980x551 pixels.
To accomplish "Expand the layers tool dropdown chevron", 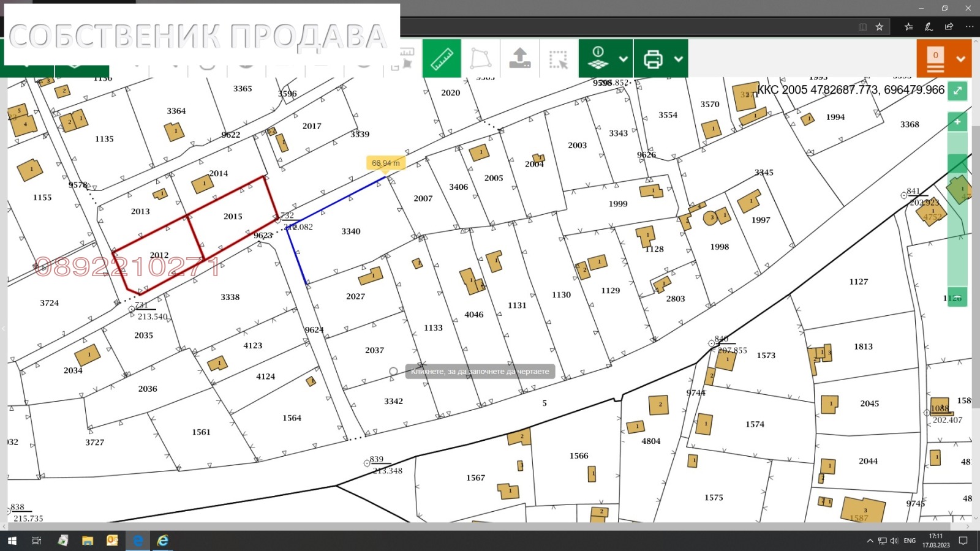I will [624, 59].
